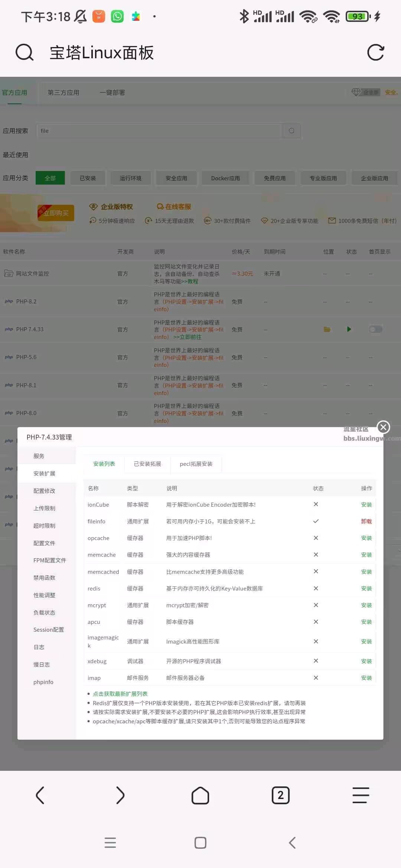Switch to the 第三方应用 tab

[63, 93]
